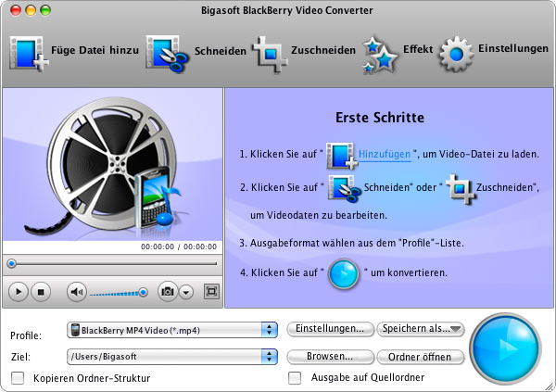
Task: Start conversion with the large blue button
Action: 506,348
